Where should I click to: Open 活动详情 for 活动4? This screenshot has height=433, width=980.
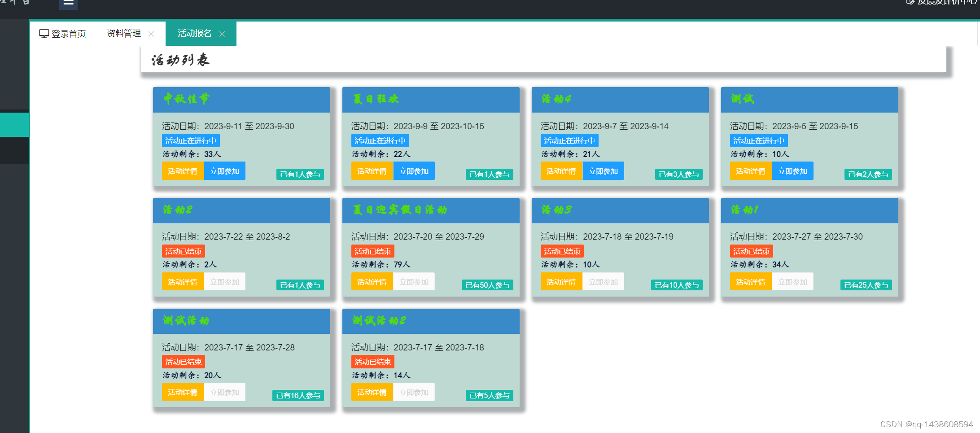pyautogui.click(x=561, y=171)
